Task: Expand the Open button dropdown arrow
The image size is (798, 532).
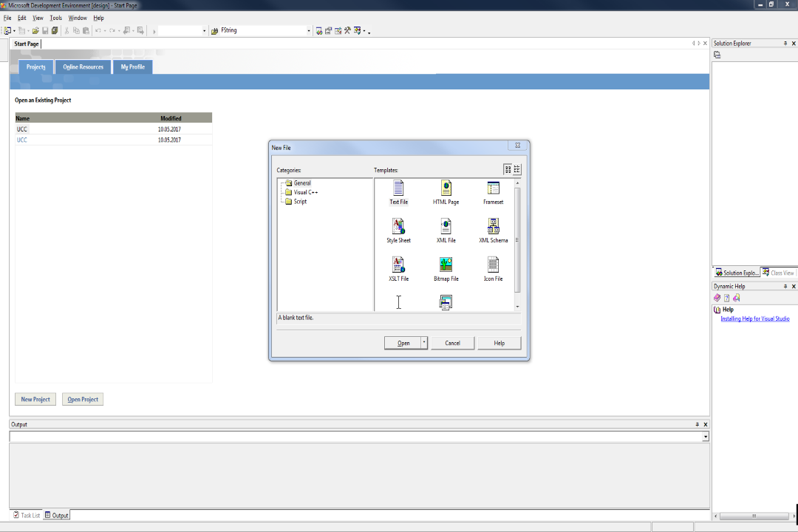Action: pyautogui.click(x=424, y=343)
